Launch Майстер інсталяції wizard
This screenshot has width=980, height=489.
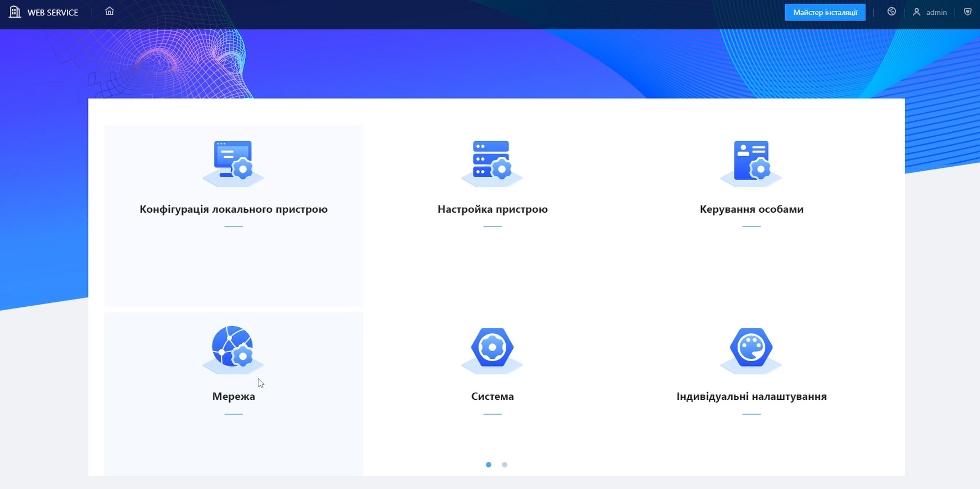825,12
